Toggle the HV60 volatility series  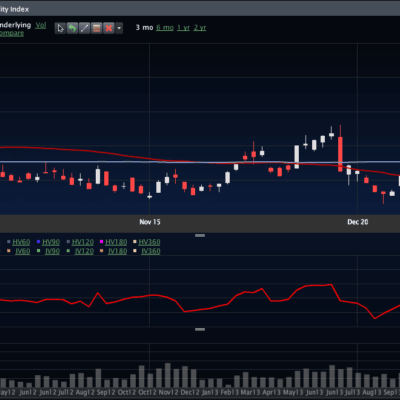click(21, 242)
